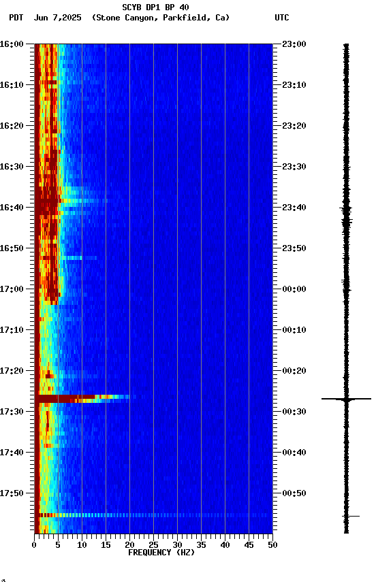Click the '16:30' PDT time label
Image resolution: width=376 pixels, height=588 pixels.
tap(12, 167)
